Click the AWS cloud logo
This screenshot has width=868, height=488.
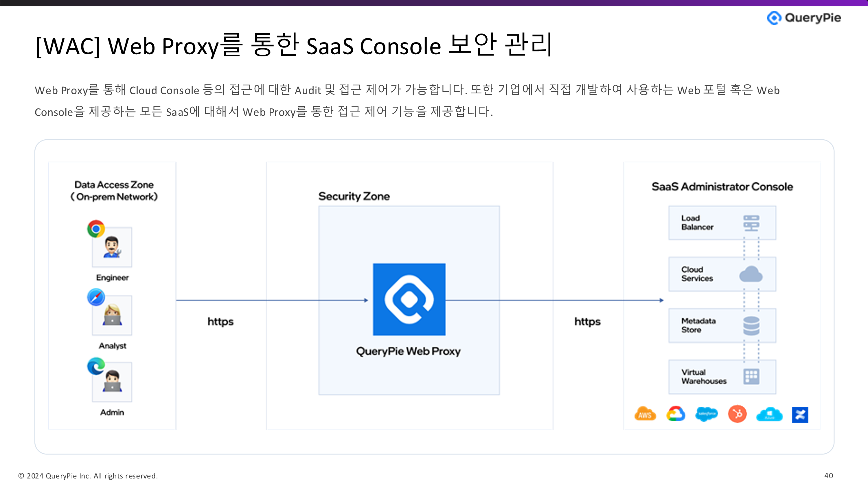click(x=645, y=414)
